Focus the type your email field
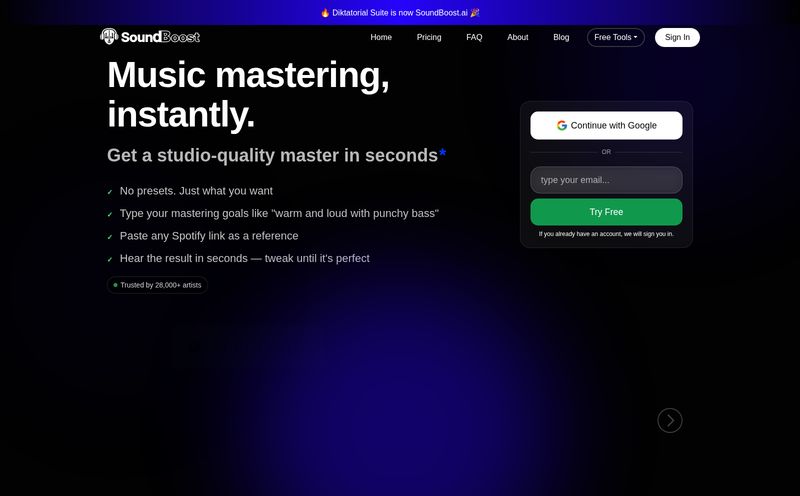Image resolution: width=800 pixels, height=496 pixels. 606,180
